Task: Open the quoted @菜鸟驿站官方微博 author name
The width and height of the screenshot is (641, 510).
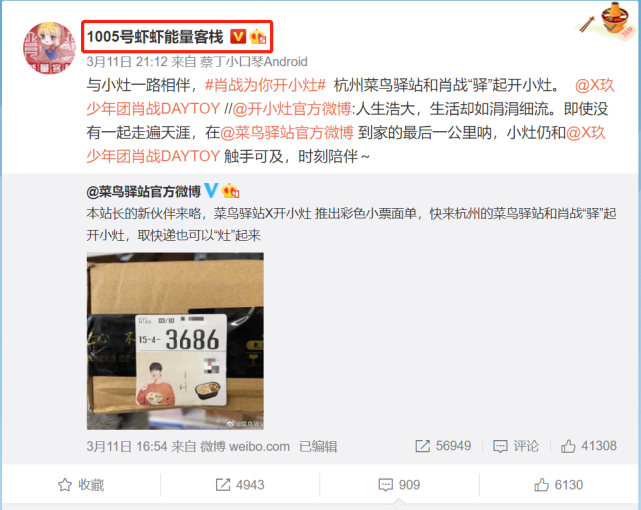Action: click(x=143, y=191)
